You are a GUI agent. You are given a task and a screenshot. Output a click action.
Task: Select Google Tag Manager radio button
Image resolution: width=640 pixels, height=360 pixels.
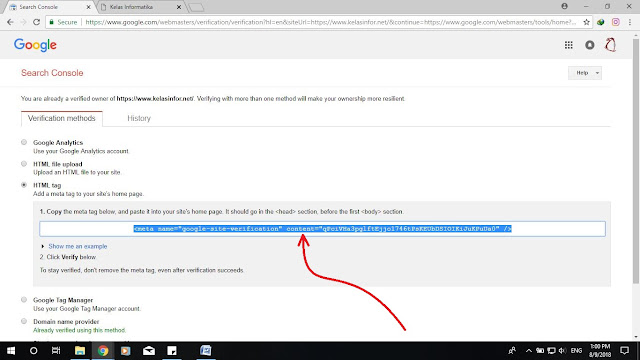(24, 300)
